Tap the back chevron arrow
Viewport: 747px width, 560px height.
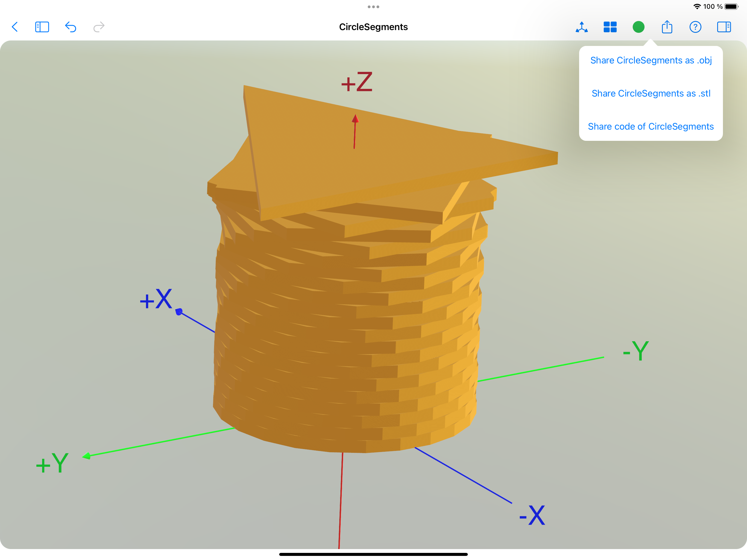(x=14, y=27)
